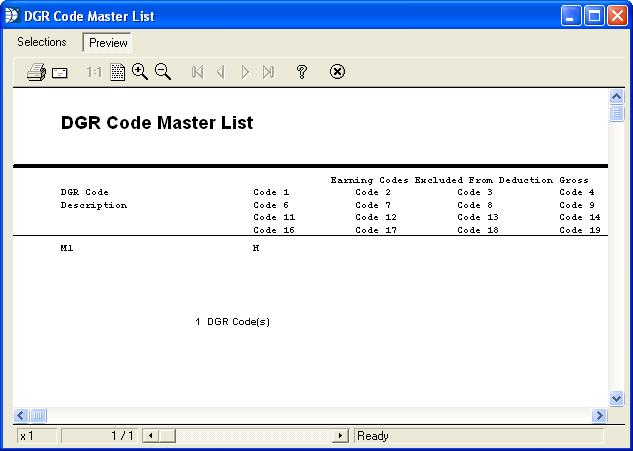Zoom out with the magnifier minus icon
The image size is (633, 451).
pos(163,72)
